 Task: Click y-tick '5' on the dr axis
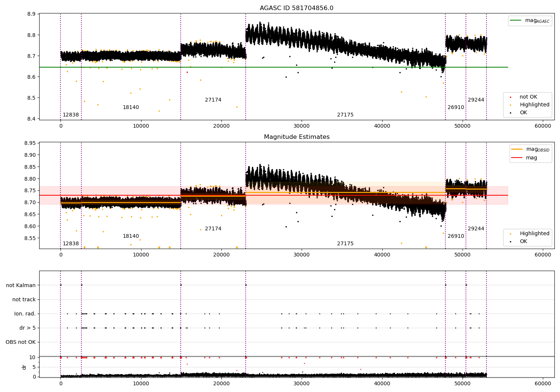pyautogui.click(x=34, y=367)
